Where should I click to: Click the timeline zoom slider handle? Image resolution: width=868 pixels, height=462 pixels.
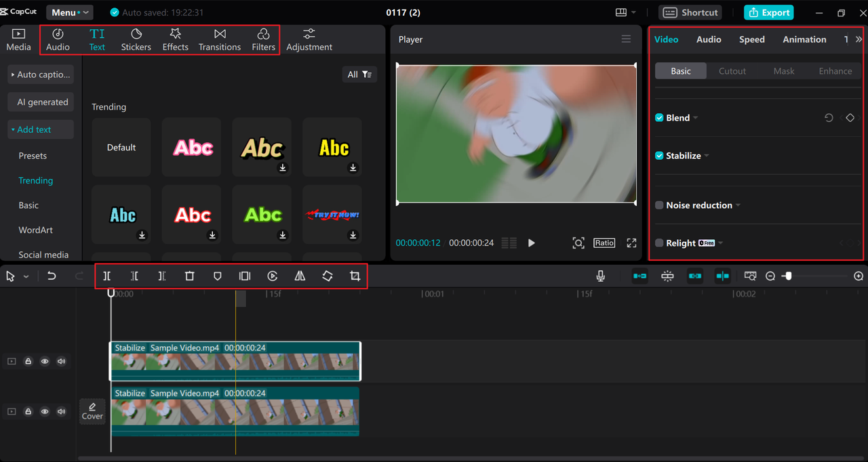[787, 276]
